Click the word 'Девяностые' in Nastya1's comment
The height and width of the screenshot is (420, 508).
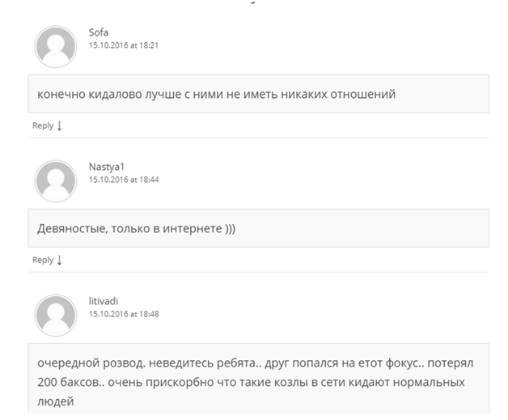(72, 229)
